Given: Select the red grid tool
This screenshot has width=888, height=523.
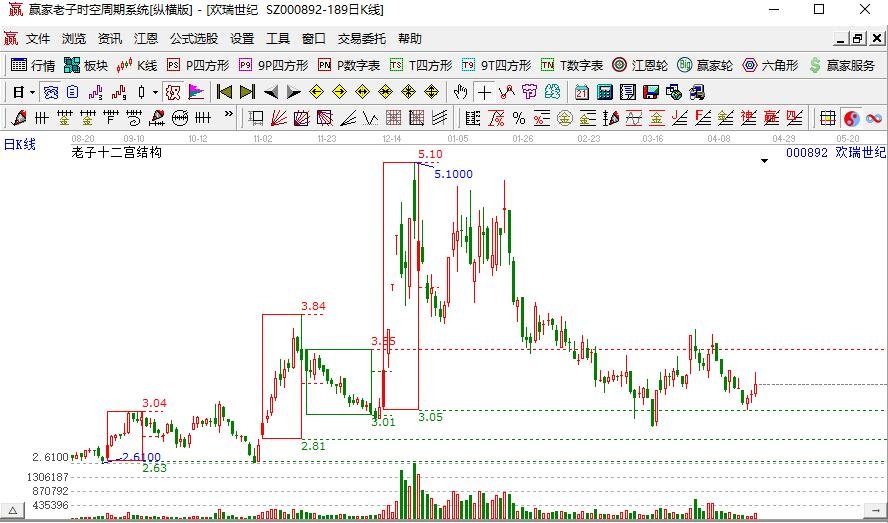Looking at the screenshot, I should 394,118.
